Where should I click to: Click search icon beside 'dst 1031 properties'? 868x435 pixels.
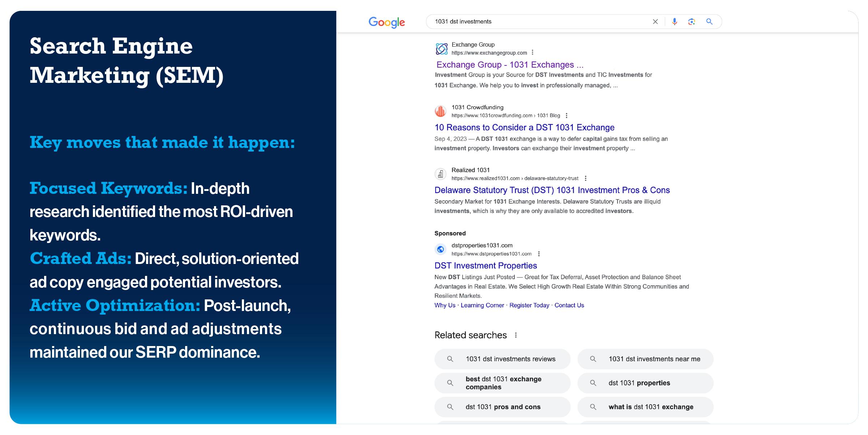pos(593,383)
